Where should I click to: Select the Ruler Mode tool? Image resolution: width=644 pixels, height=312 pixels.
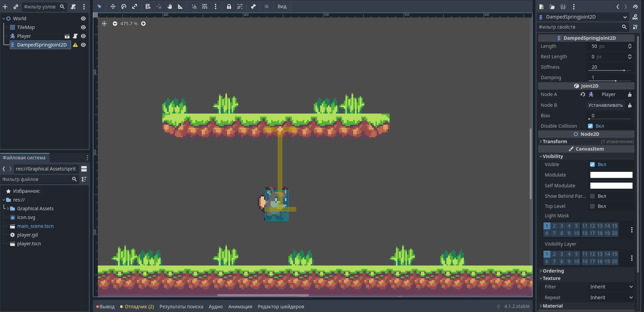(180, 6)
